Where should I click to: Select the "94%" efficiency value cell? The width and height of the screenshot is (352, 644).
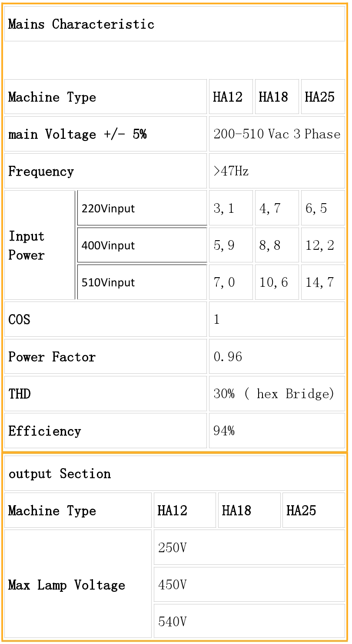coord(277,431)
